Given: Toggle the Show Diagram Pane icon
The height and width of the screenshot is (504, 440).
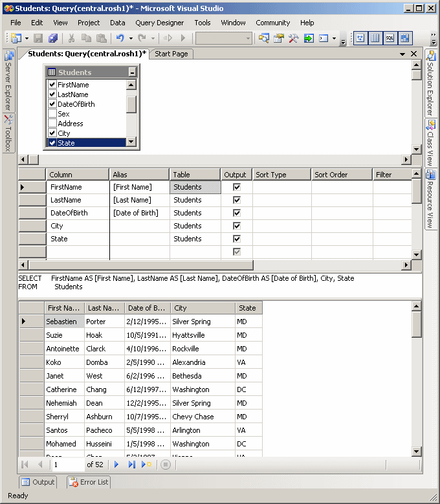Looking at the screenshot, I should coord(360,38).
